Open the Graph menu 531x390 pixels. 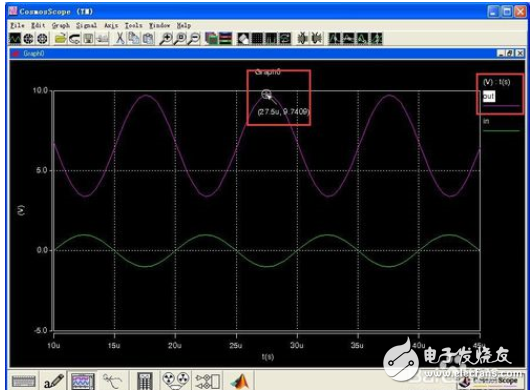tap(61, 26)
